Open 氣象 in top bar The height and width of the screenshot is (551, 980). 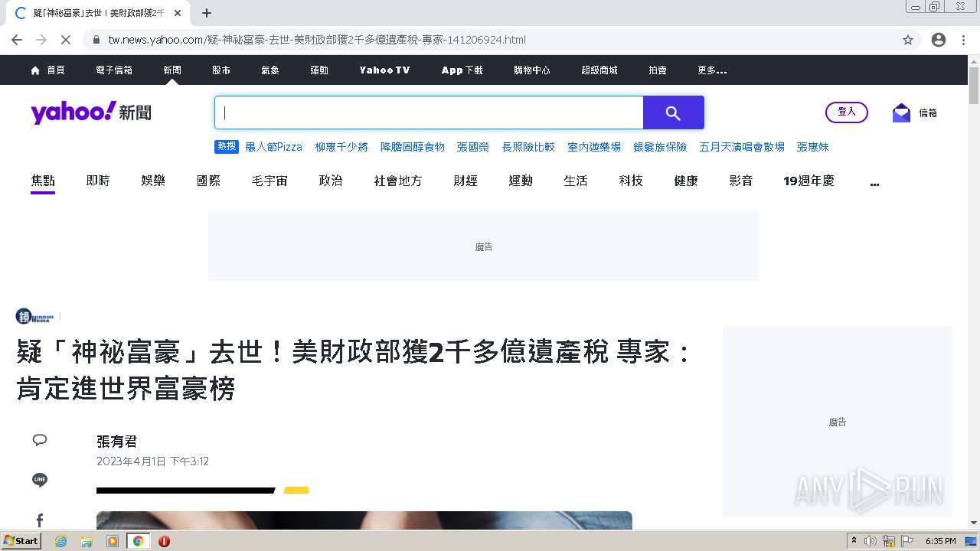click(x=270, y=70)
